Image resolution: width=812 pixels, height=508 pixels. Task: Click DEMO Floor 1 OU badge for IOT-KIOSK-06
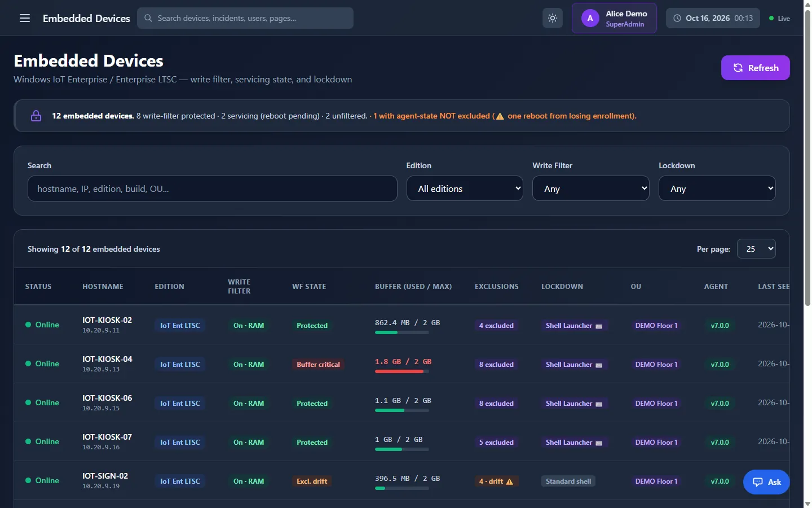(656, 404)
